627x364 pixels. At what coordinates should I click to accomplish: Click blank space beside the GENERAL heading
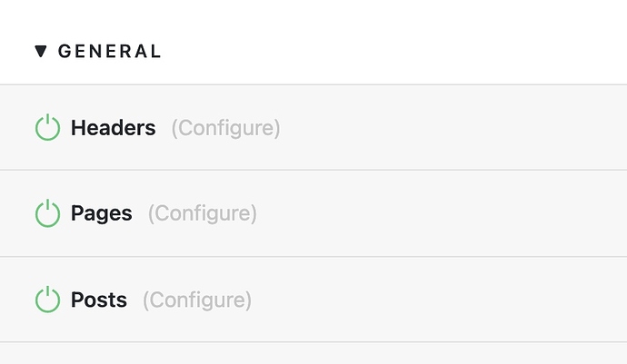(x=392, y=51)
